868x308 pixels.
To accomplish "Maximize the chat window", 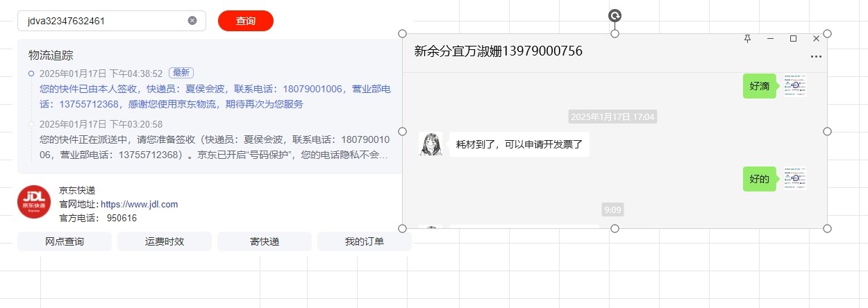I will [x=793, y=39].
